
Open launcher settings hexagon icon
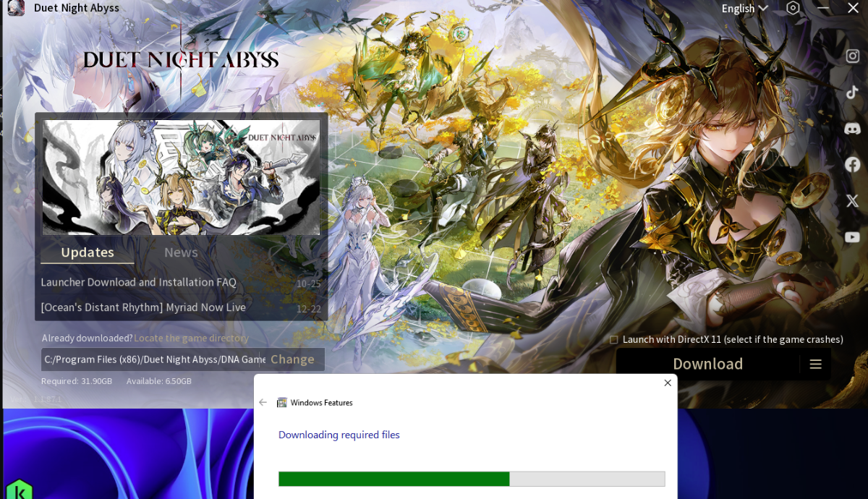(793, 8)
